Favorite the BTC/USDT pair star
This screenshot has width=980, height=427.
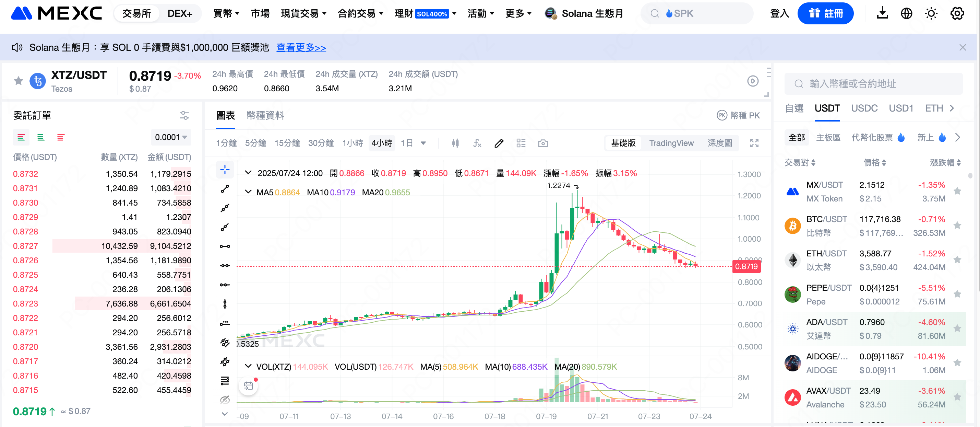957,226
